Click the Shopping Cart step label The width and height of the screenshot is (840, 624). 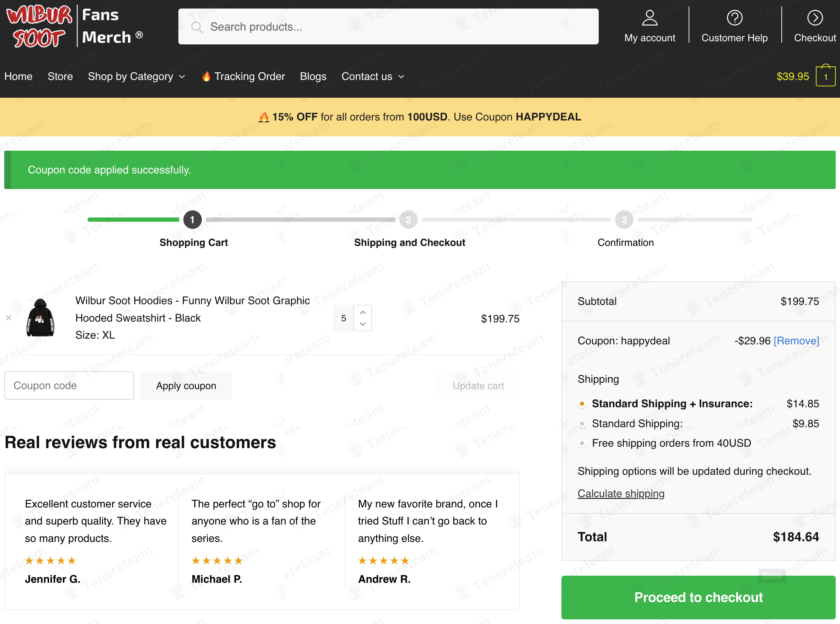194,242
